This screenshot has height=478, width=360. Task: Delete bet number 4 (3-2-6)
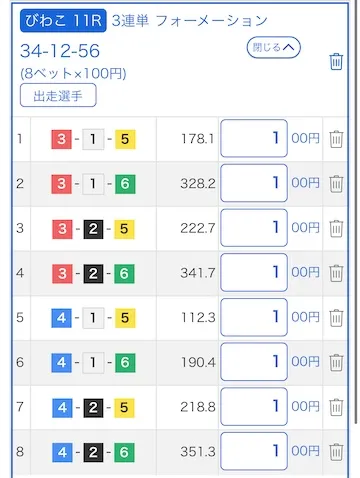point(336,273)
